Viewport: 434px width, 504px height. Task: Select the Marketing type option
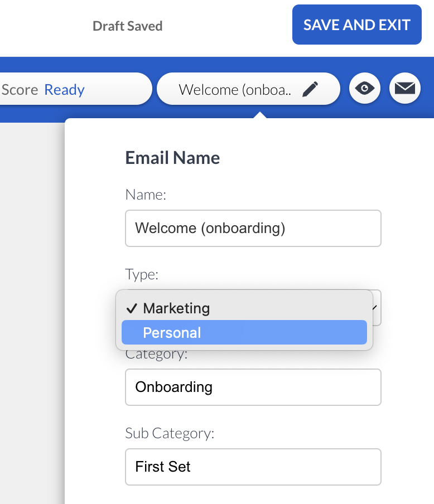pyautogui.click(x=176, y=308)
